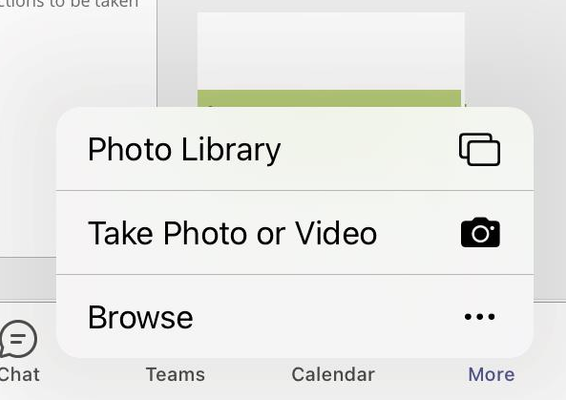The height and width of the screenshot is (400, 566).
Task: Click the word Video in the second option
Action: (336, 233)
